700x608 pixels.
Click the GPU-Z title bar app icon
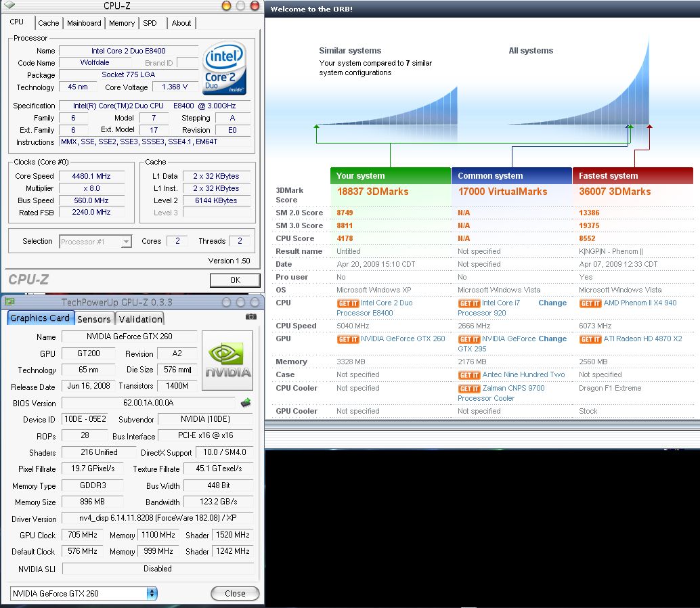(10, 302)
